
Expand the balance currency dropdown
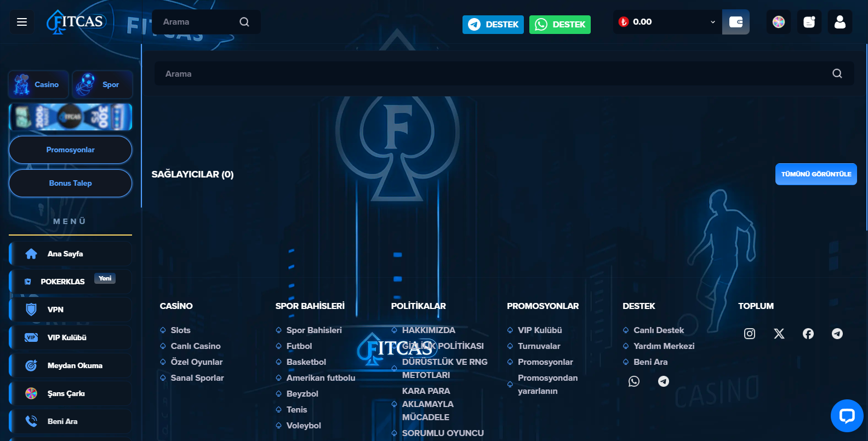(712, 22)
